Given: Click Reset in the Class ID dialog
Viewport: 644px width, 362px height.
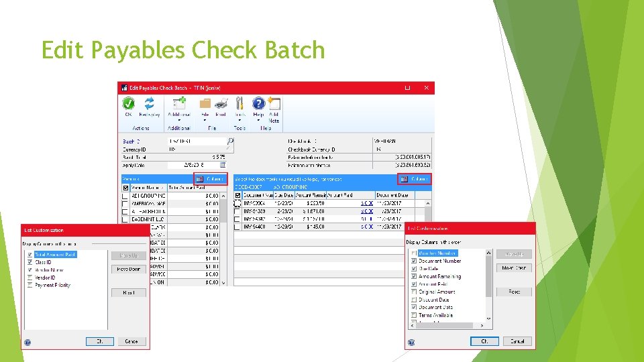Looking at the screenshot, I should coord(129,293).
